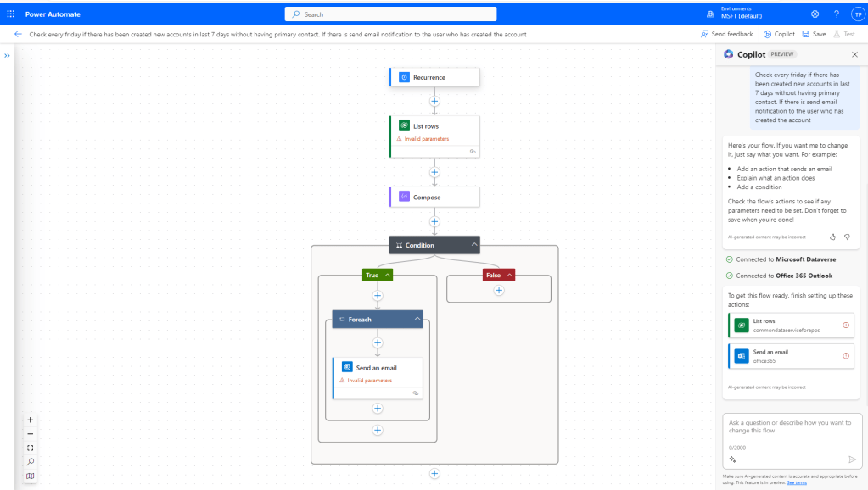
Task: Click Send feedback in the toolbar
Action: coord(727,34)
